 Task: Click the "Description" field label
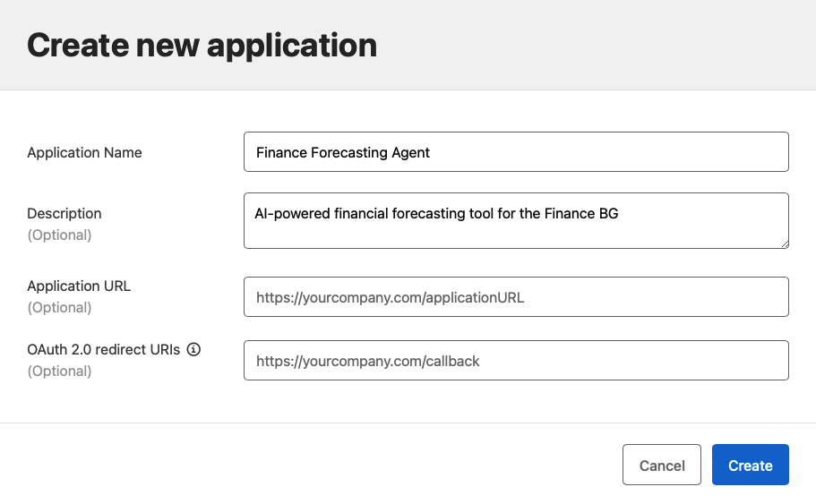click(x=64, y=213)
